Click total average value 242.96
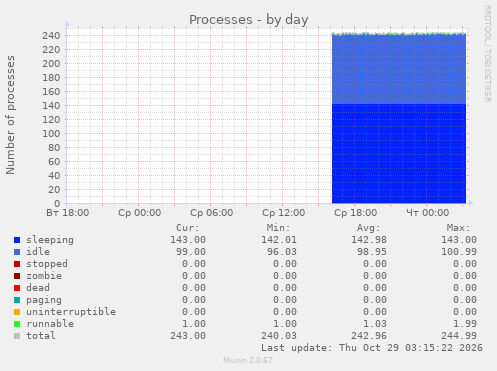Screen dimensions: 497x371 pyautogui.click(x=369, y=336)
